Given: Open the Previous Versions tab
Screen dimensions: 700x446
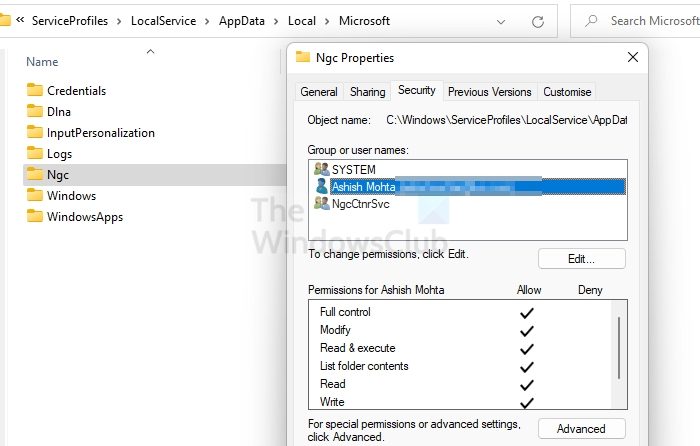Looking at the screenshot, I should click(490, 92).
